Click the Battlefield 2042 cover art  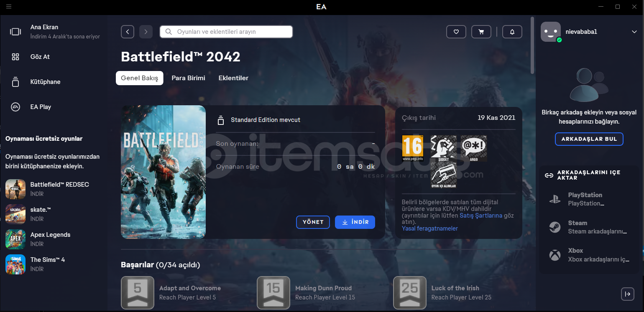(164, 172)
